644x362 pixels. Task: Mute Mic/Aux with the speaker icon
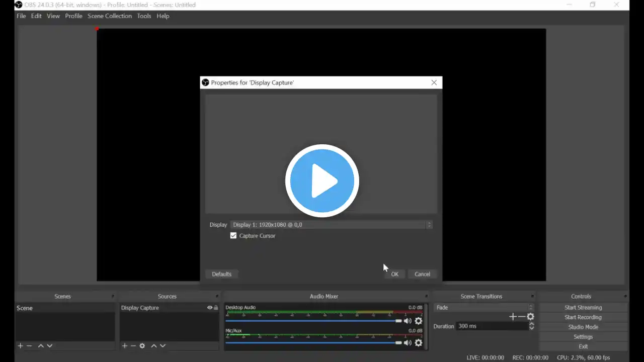pyautogui.click(x=408, y=343)
